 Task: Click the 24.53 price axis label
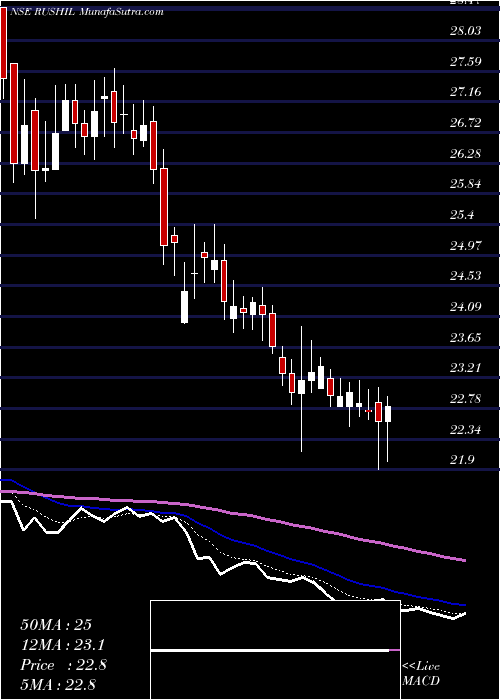click(465, 276)
